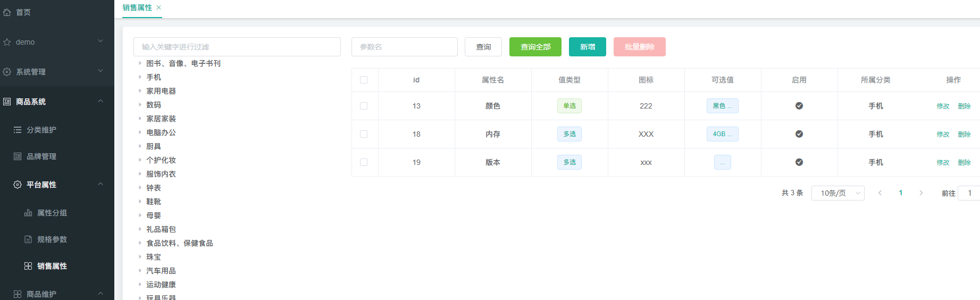This screenshot has height=300, width=980.
Task: Tick the checkbox for row id 13
Action: pos(364,106)
